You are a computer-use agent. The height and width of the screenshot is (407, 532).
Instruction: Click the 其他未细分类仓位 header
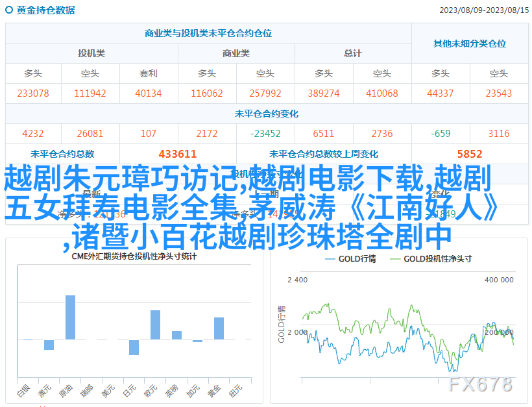[469, 43]
